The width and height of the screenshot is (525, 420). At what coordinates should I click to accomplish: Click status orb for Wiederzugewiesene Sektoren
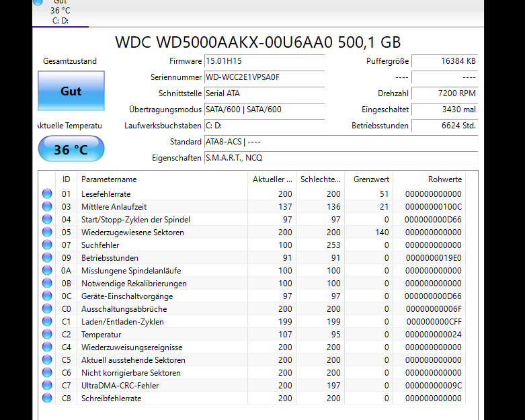coord(47,232)
